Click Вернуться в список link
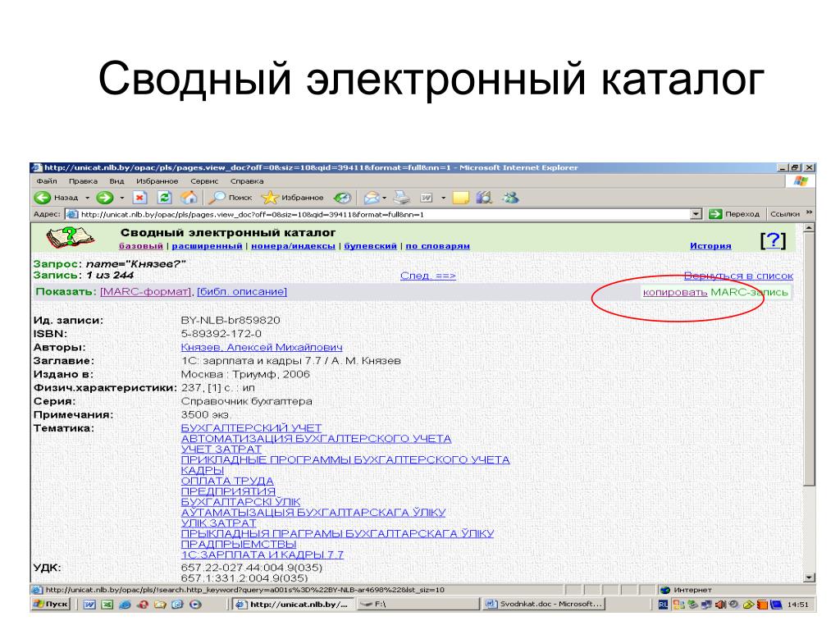840x630 pixels. click(738, 276)
